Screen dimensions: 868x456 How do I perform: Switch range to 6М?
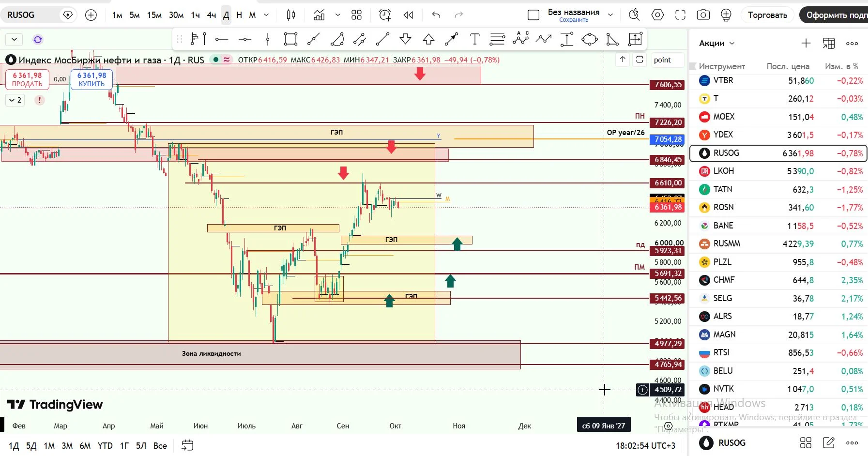pos(85,445)
